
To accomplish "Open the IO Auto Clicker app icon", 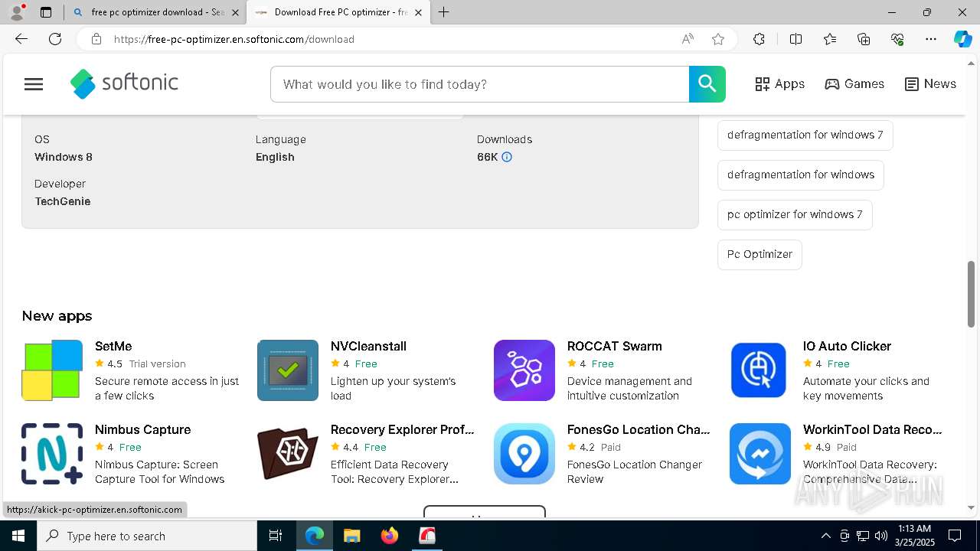I will tap(759, 370).
